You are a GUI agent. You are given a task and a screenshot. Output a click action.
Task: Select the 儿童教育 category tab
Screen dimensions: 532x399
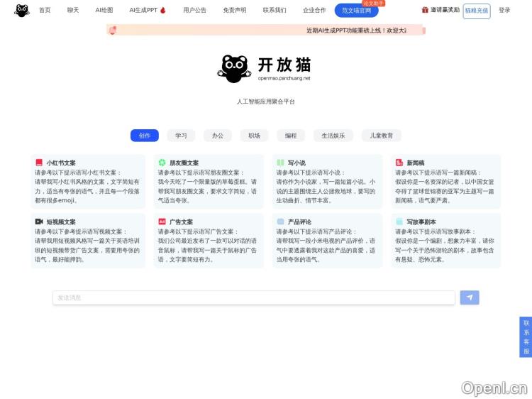click(382, 136)
